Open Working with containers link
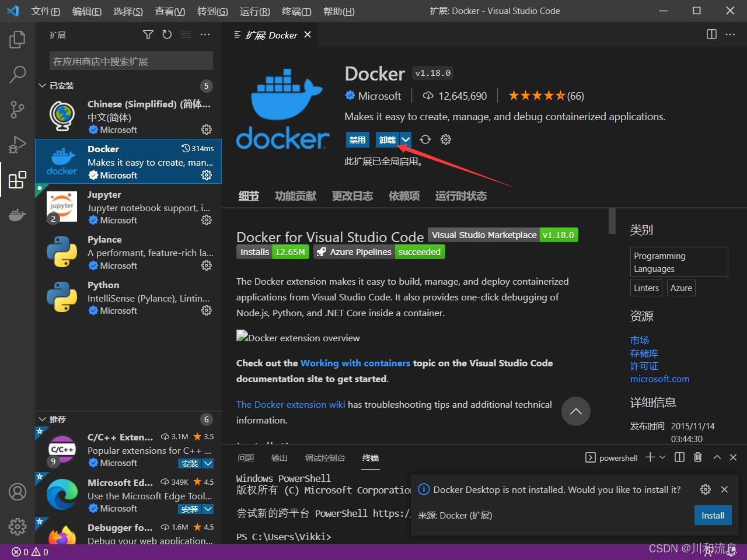Image resolution: width=747 pixels, height=560 pixels. tap(355, 363)
